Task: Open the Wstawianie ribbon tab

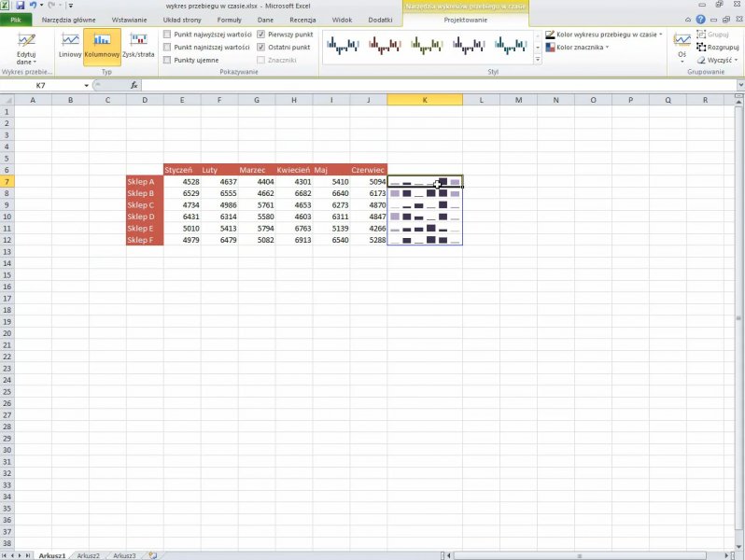Action: pyautogui.click(x=128, y=19)
